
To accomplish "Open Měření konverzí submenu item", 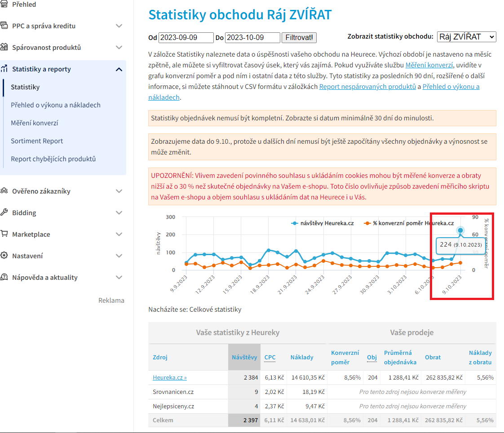I will (35, 123).
